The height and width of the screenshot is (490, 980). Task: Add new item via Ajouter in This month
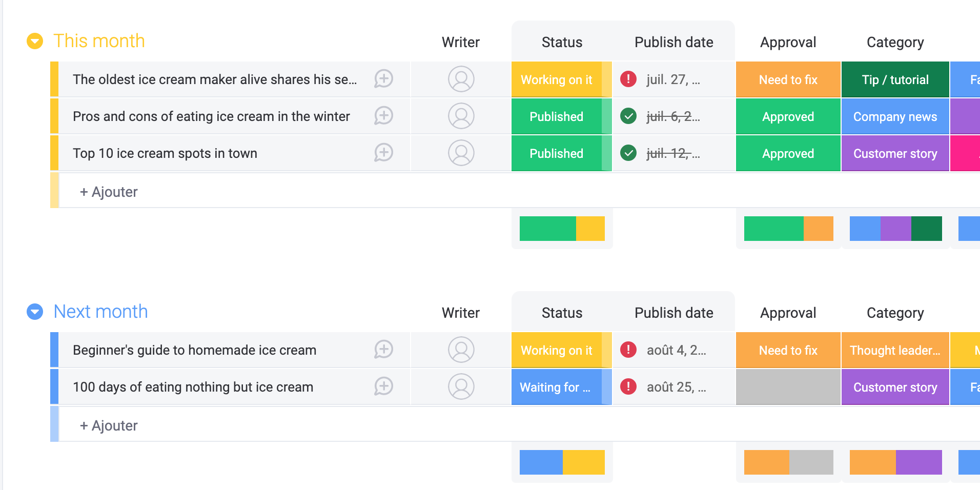pyautogui.click(x=109, y=192)
